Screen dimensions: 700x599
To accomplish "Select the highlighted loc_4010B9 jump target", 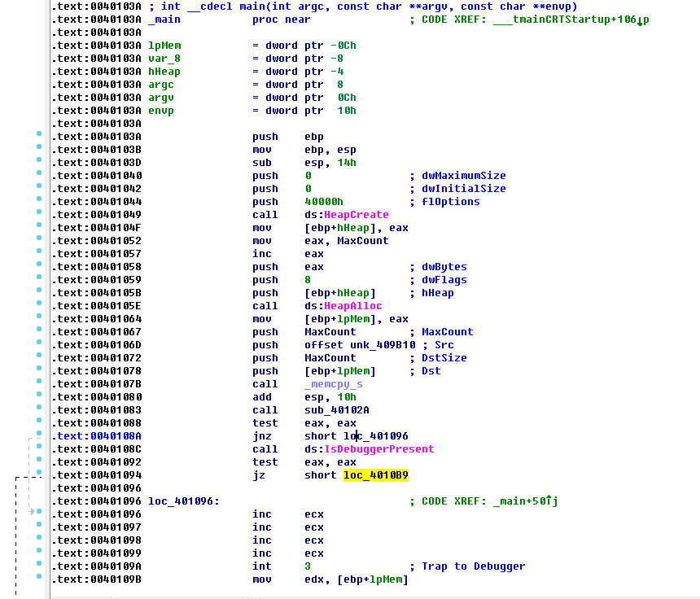I will click(x=376, y=475).
